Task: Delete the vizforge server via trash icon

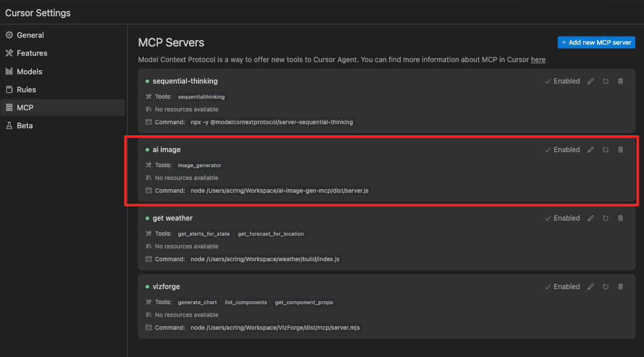Action: 620,287
